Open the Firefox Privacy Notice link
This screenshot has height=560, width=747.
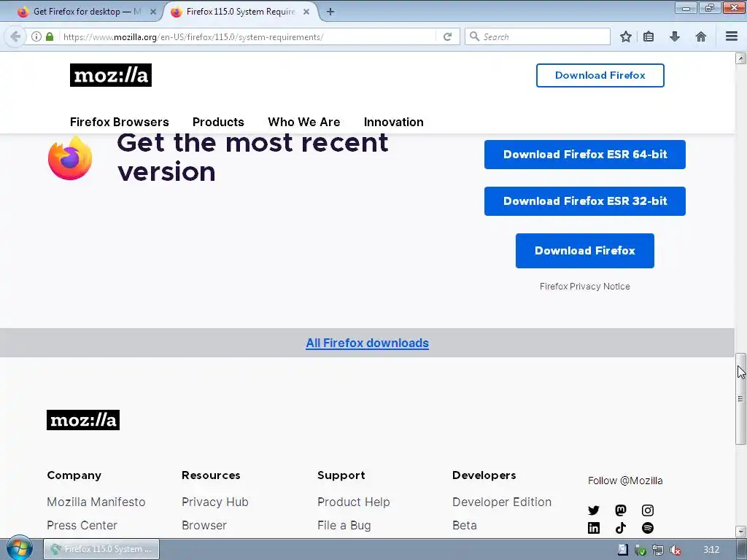(x=584, y=286)
